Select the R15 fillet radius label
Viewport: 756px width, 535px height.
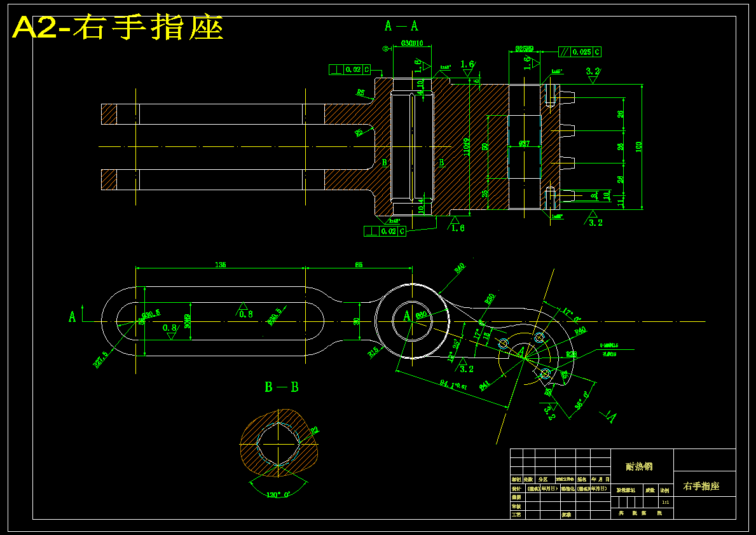coord(374,352)
